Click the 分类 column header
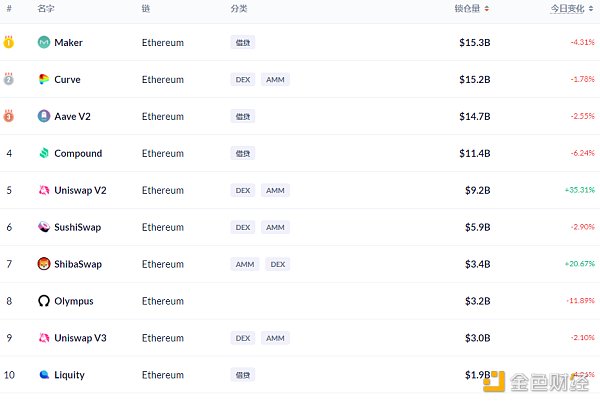 click(239, 8)
